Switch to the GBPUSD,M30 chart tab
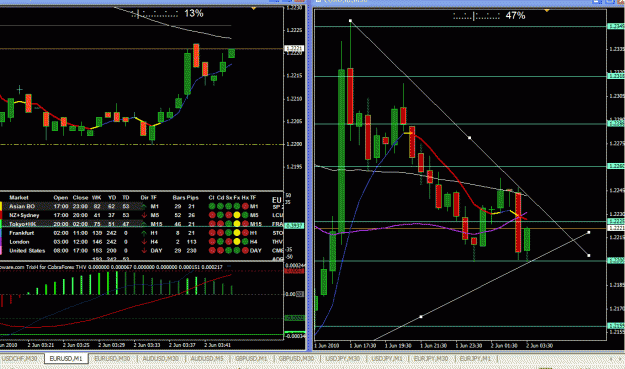 [x=297, y=359]
